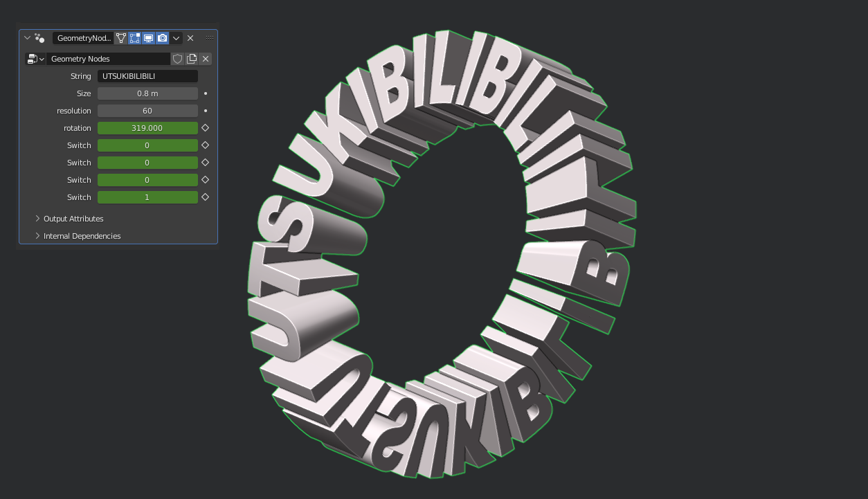Remove the modifier with the header X button
Image resolution: width=868 pixels, height=499 pixels.
[190, 38]
